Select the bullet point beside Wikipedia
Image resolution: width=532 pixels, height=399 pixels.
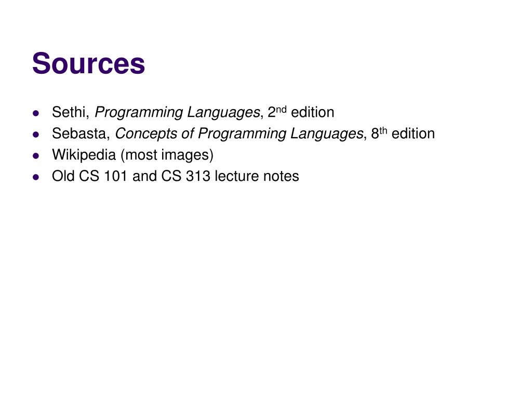point(36,156)
